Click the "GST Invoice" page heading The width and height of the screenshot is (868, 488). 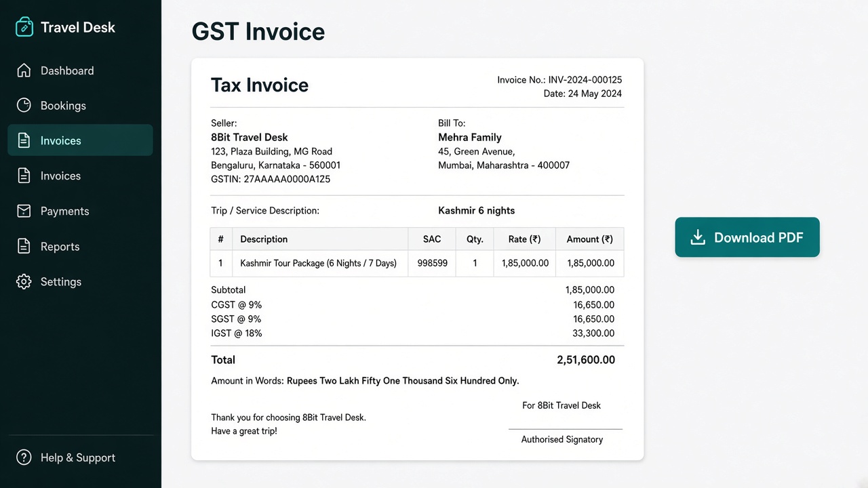(258, 32)
